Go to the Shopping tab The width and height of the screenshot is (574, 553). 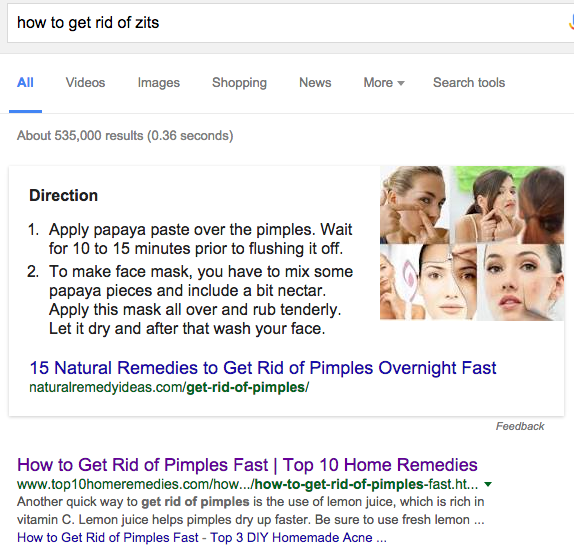click(239, 83)
